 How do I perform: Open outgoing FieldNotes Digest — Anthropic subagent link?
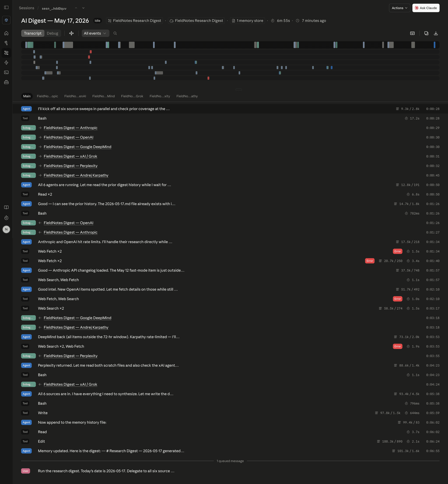pyautogui.click(x=70, y=128)
